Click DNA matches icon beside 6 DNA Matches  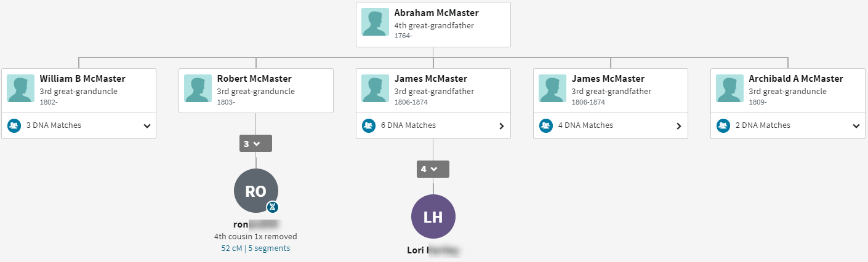(369, 125)
